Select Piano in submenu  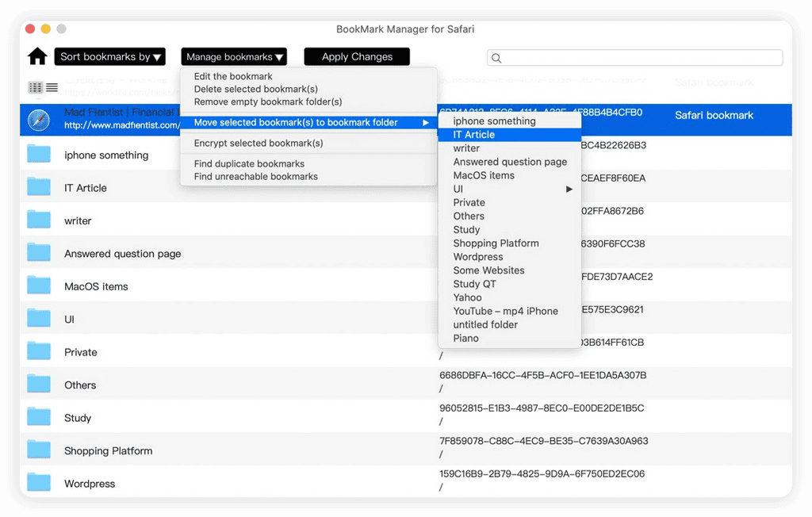510,338
